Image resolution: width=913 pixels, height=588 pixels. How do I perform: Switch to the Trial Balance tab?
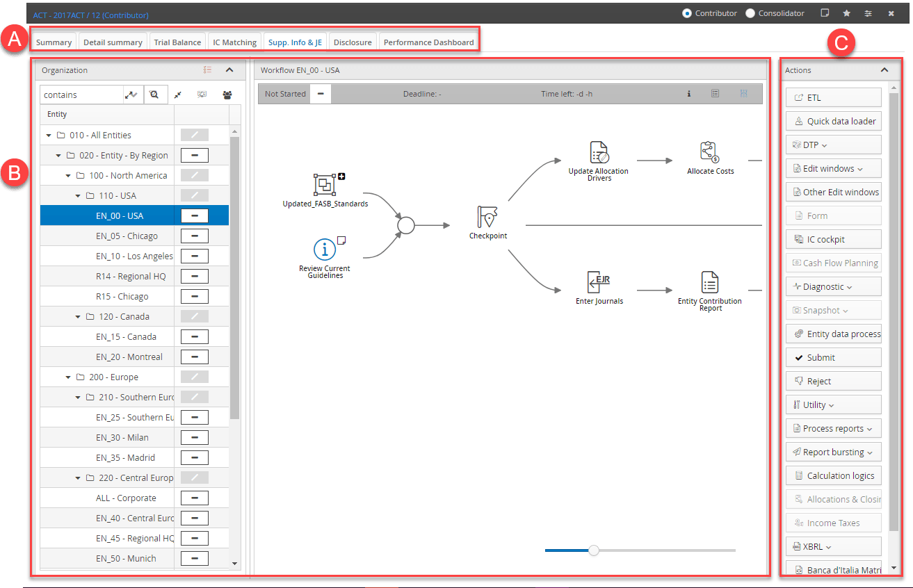coord(177,42)
